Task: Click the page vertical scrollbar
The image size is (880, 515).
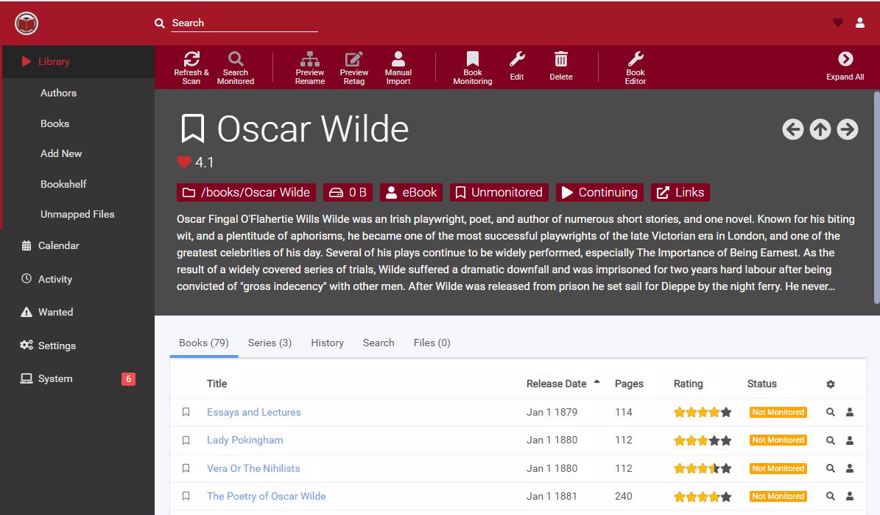Action: coord(876,197)
